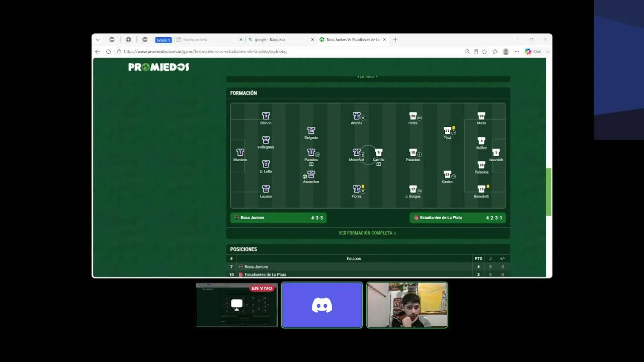Viewport: 644px width, 362px height.
Task: Open the browser profile avatar
Action: point(506,51)
